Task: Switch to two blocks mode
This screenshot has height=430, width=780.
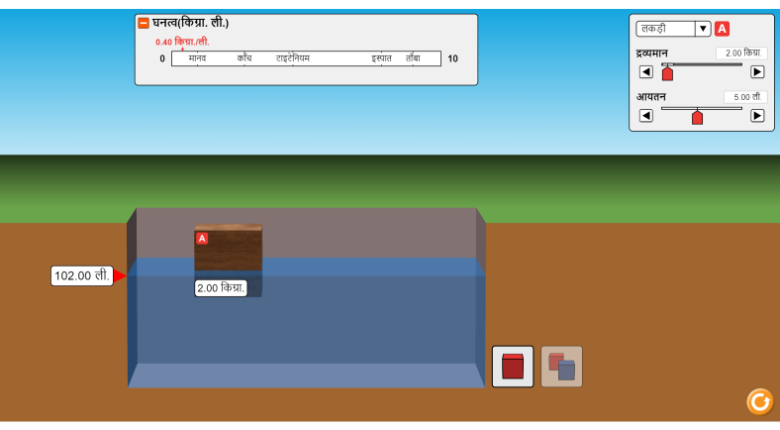Action: (562, 367)
